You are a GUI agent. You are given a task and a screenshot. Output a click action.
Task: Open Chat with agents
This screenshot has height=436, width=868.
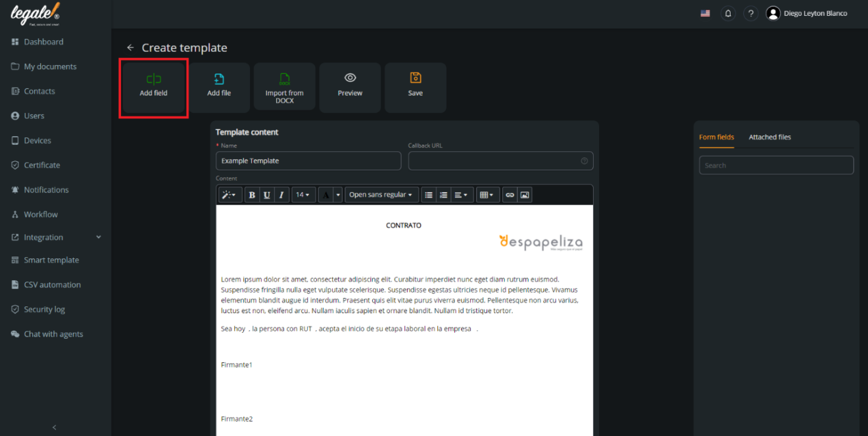(53, 333)
